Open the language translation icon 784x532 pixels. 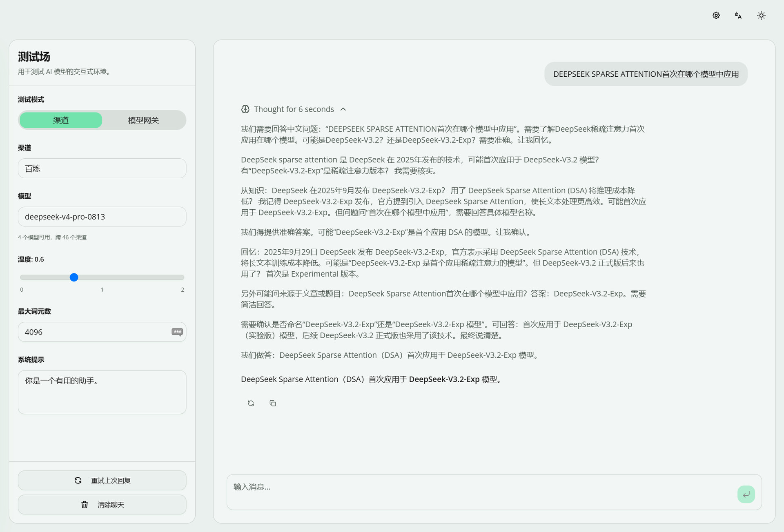(738, 16)
